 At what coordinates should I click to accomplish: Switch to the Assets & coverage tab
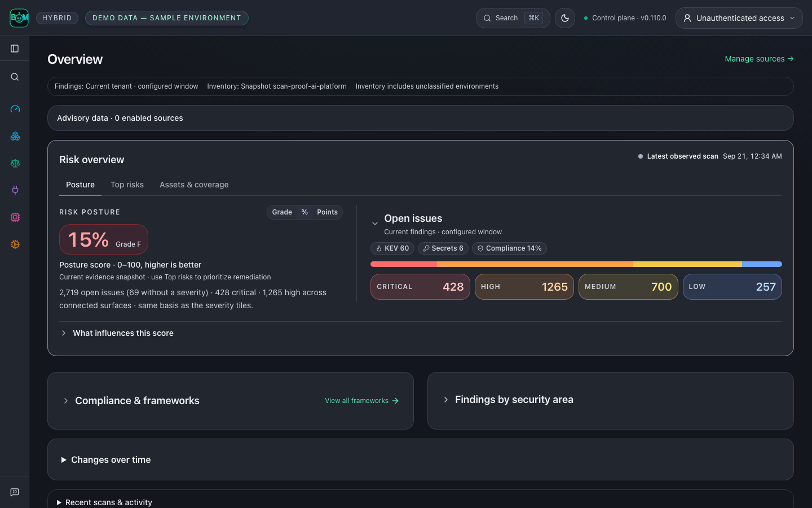(x=194, y=185)
